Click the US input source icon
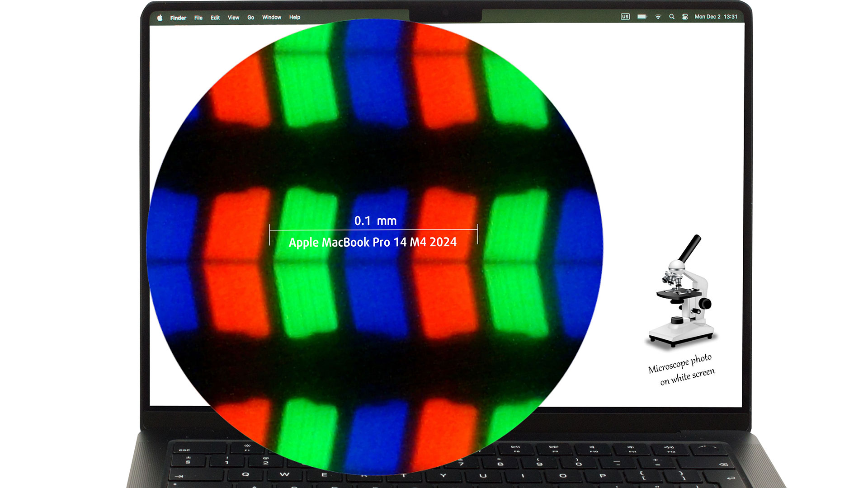The width and height of the screenshot is (868, 488). [625, 17]
